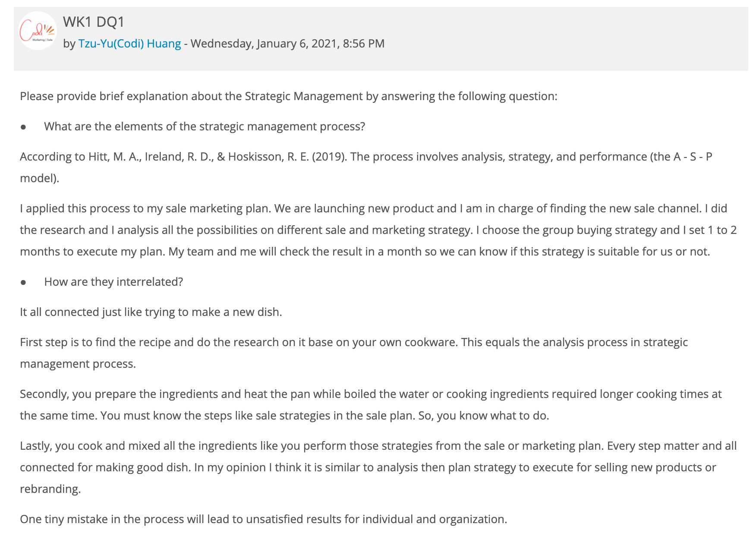
Task: Click the paragraph starting 'I applied this process'
Action: click(x=378, y=230)
